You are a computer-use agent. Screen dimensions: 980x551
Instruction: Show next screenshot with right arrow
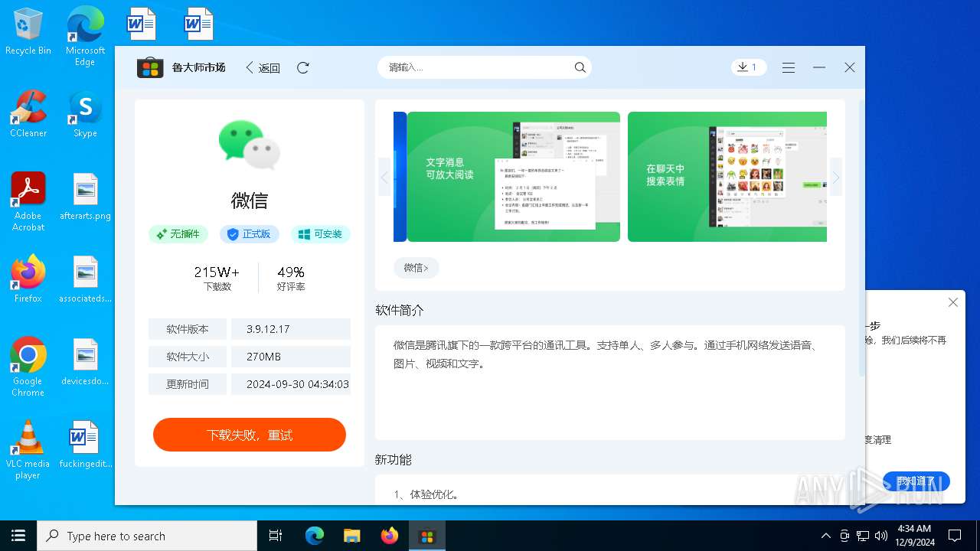[836, 177]
